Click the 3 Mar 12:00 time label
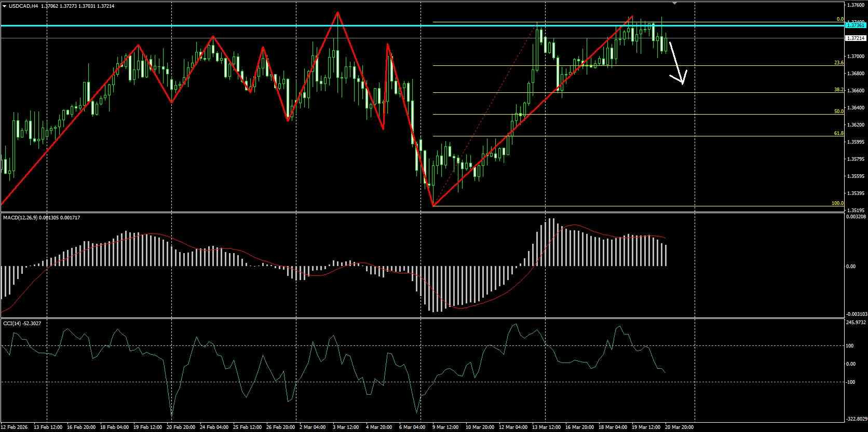868x432 pixels. [345, 427]
